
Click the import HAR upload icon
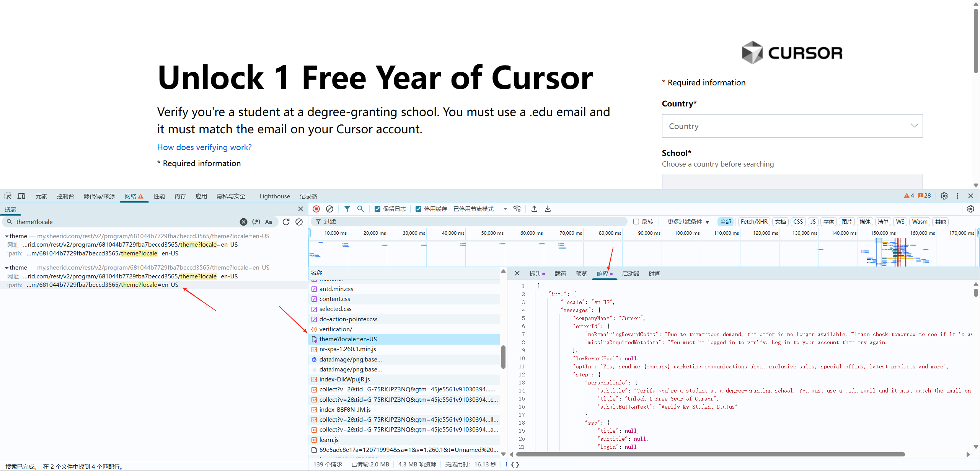[534, 209]
